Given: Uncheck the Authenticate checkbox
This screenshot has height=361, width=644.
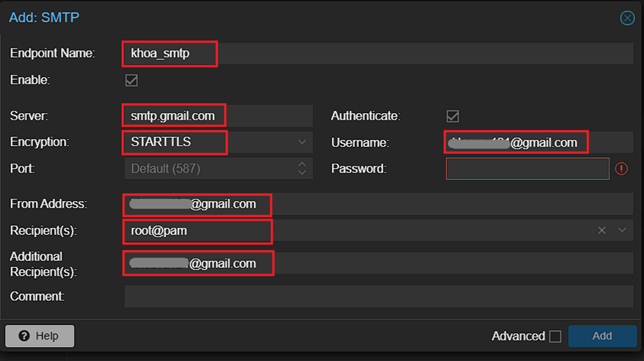Looking at the screenshot, I should pyautogui.click(x=453, y=116).
